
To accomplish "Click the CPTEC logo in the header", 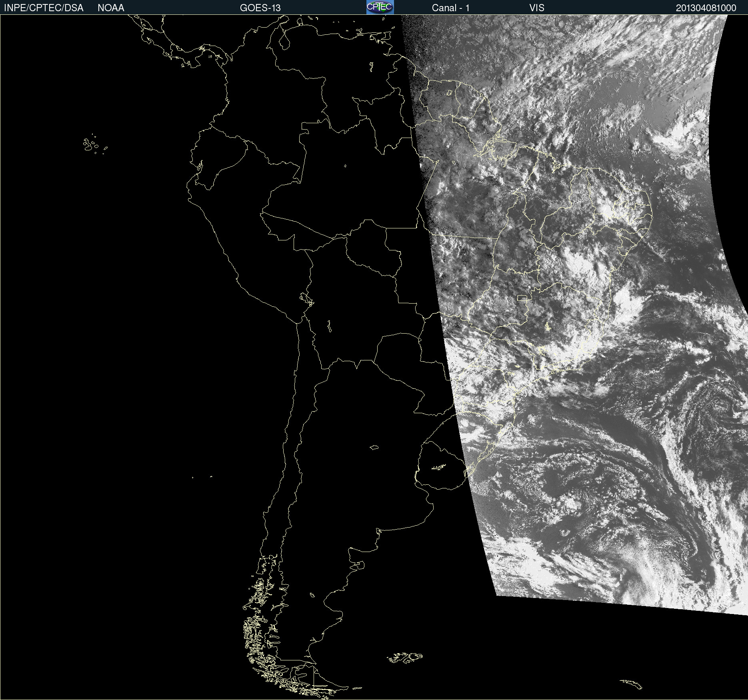I will click(380, 7).
